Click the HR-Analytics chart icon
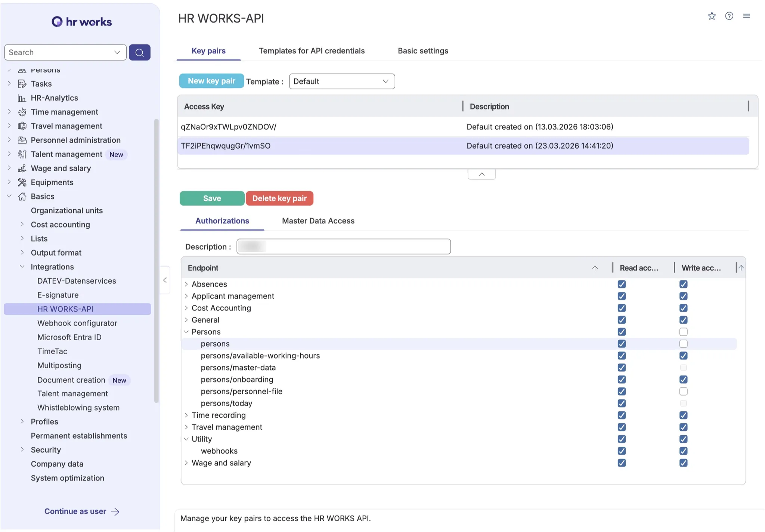The image size is (765, 532). pyautogui.click(x=22, y=98)
